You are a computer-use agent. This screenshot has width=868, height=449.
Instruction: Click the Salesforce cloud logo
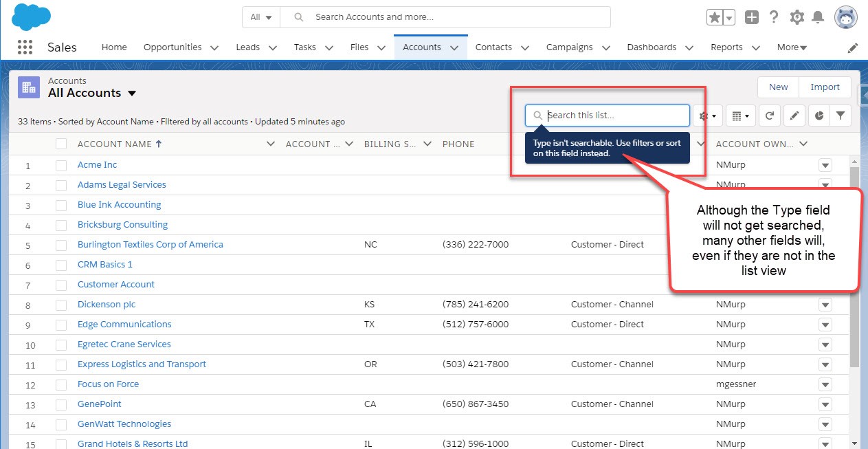[32, 17]
